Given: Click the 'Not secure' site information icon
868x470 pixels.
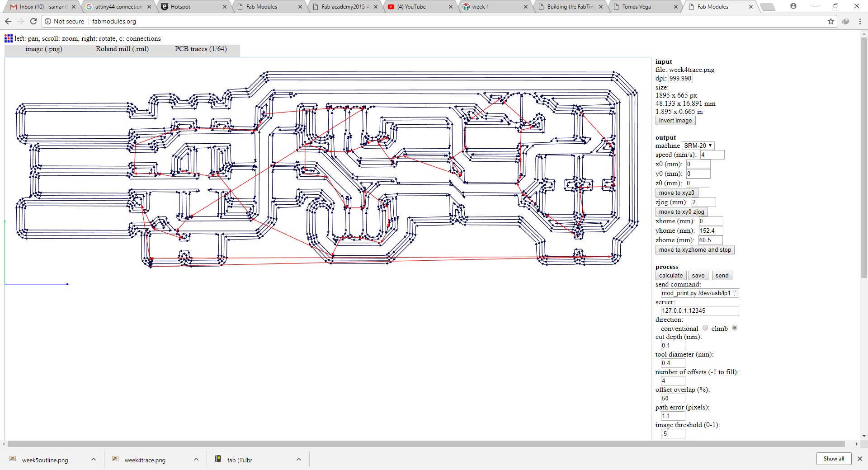Looking at the screenshot, I should [48, 21].
